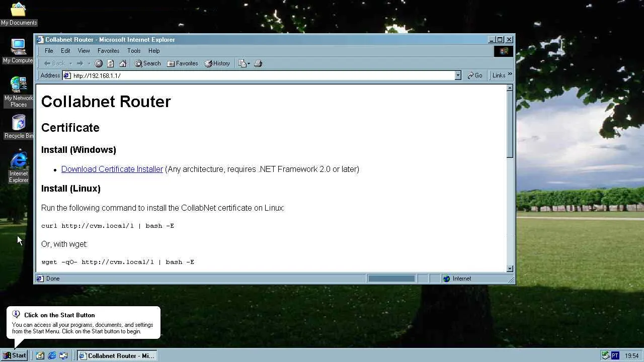
Task: Click the scroll up arrow of the page
Action: coord(510,88)
